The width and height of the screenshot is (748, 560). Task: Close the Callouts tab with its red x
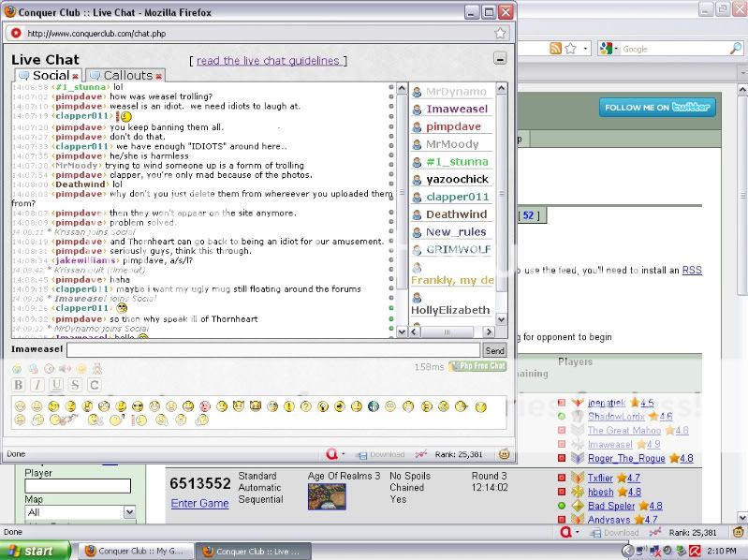pyautogui.click(x=158, y=76)
